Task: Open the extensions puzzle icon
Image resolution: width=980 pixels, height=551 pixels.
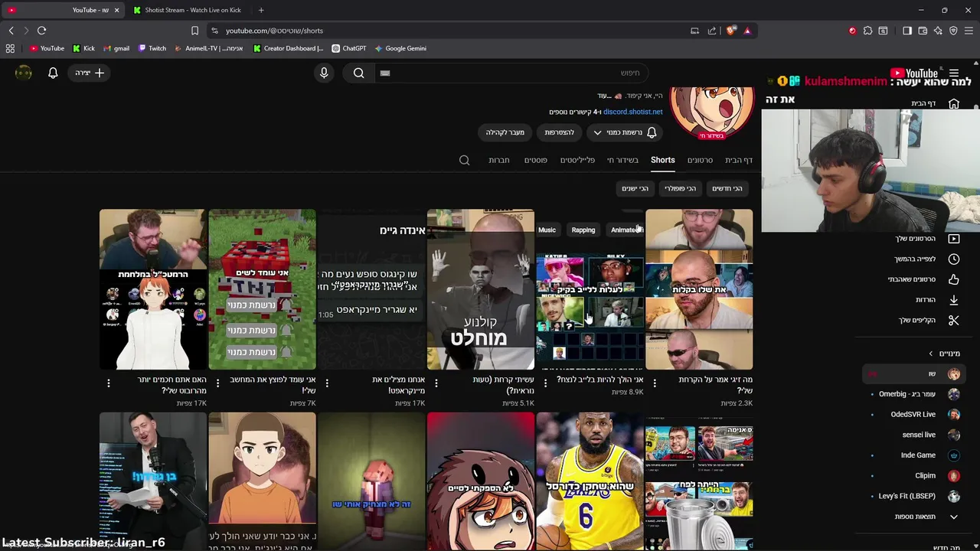Action: (x=867, y=31)
